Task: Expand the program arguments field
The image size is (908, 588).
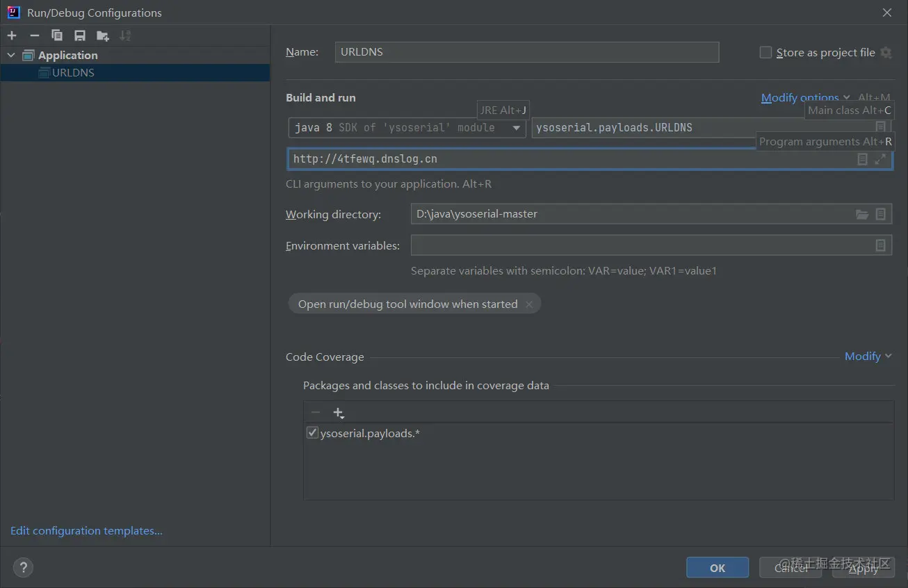Action: pos(880,159)
